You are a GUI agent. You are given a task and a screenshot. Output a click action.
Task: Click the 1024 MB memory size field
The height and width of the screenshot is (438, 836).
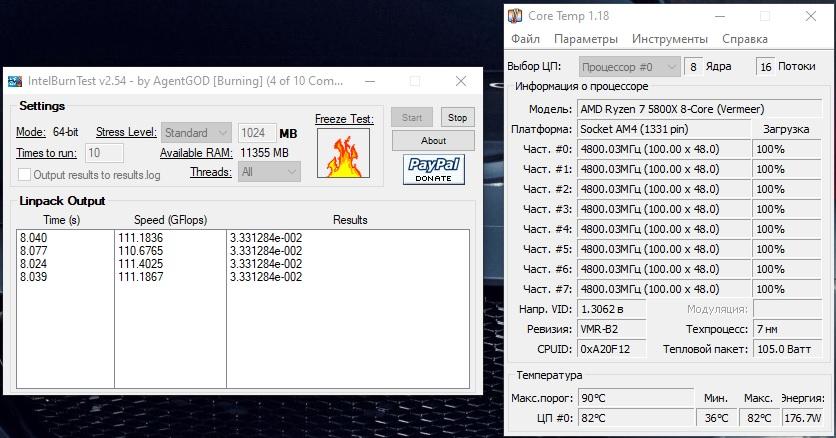tap(257, 133)
